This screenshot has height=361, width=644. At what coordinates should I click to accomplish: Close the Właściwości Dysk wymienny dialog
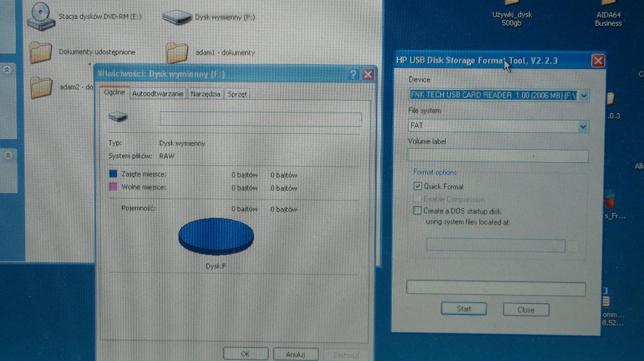(x=368, y=74)
